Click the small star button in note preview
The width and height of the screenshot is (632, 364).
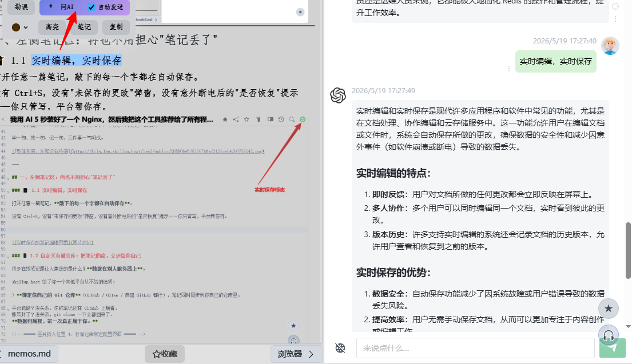click(x=293, y=326)
